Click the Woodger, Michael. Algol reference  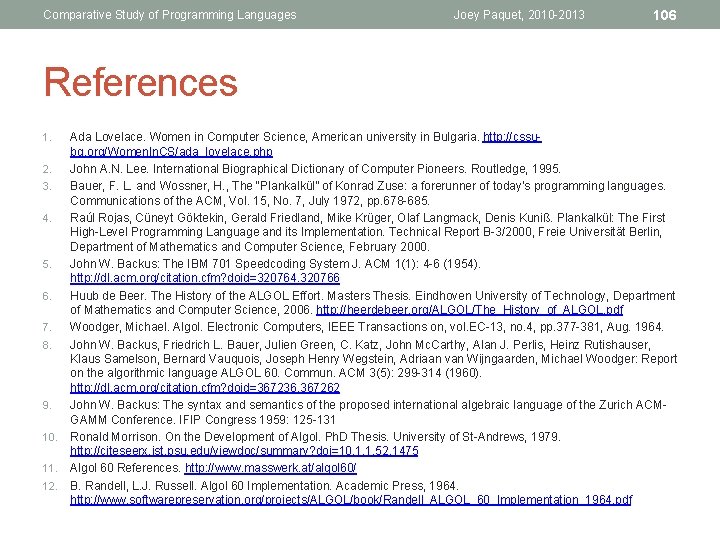[x=366, y=327]
